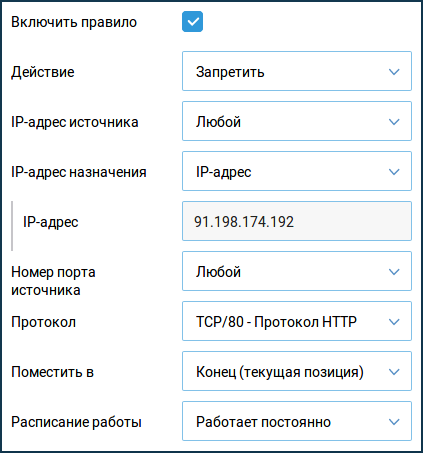Viewport: 423px width, 453px height.
Task: Open the IP-адрес источника dropdown
Action: (x=297, y=121)
